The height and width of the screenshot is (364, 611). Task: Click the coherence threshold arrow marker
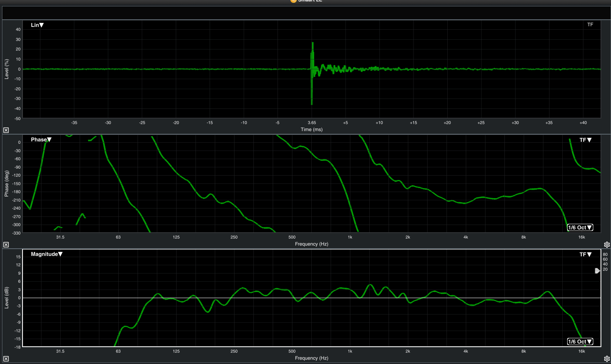pos(597,271)
